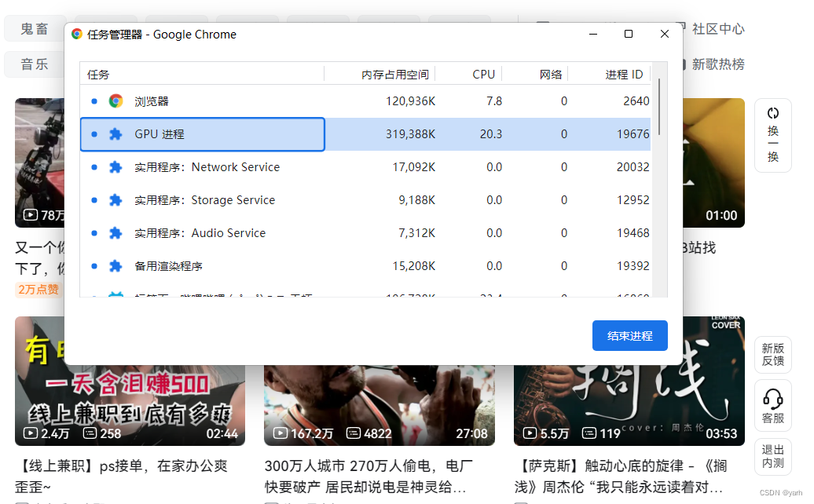Click the memory value 319,388K

(410, 134)
